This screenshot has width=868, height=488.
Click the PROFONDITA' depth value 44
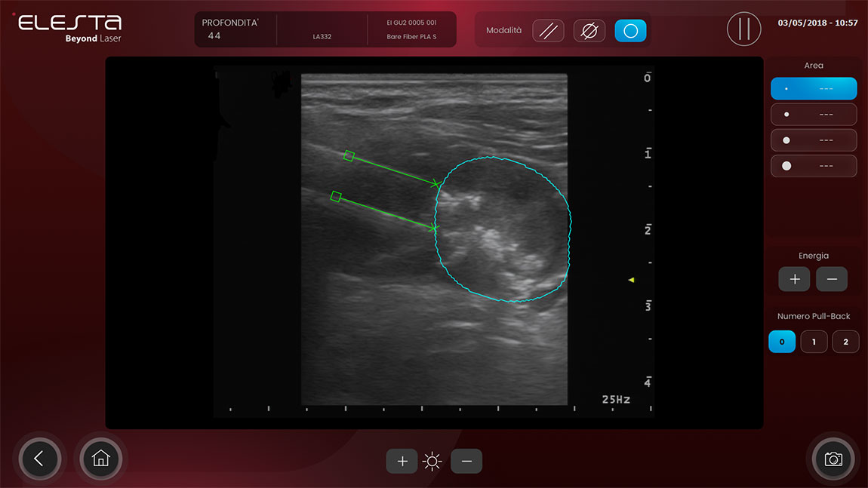click(214, 36)
